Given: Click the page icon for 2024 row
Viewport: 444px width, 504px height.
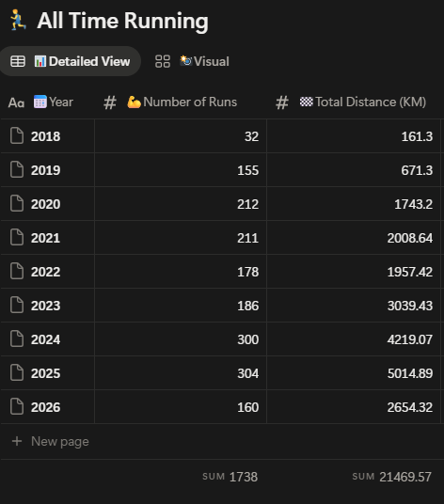Looking at the screenshot, I should 17,339.
